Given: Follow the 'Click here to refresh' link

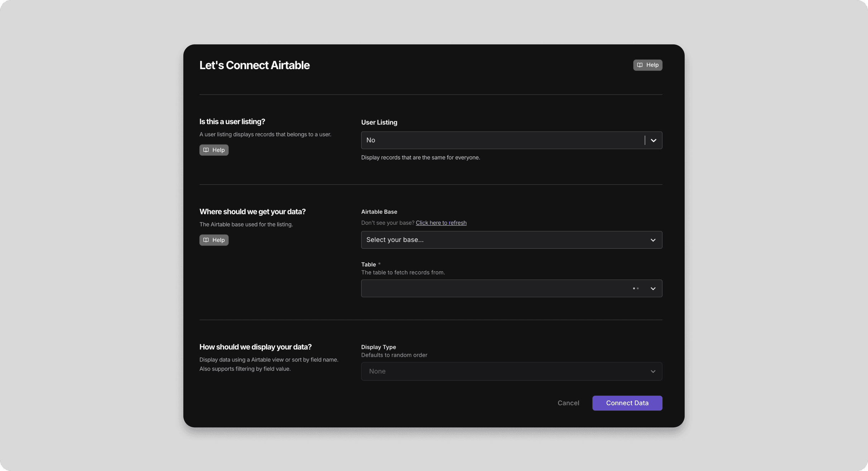Looking at the screenshot, I should click(x=441, y=223).
